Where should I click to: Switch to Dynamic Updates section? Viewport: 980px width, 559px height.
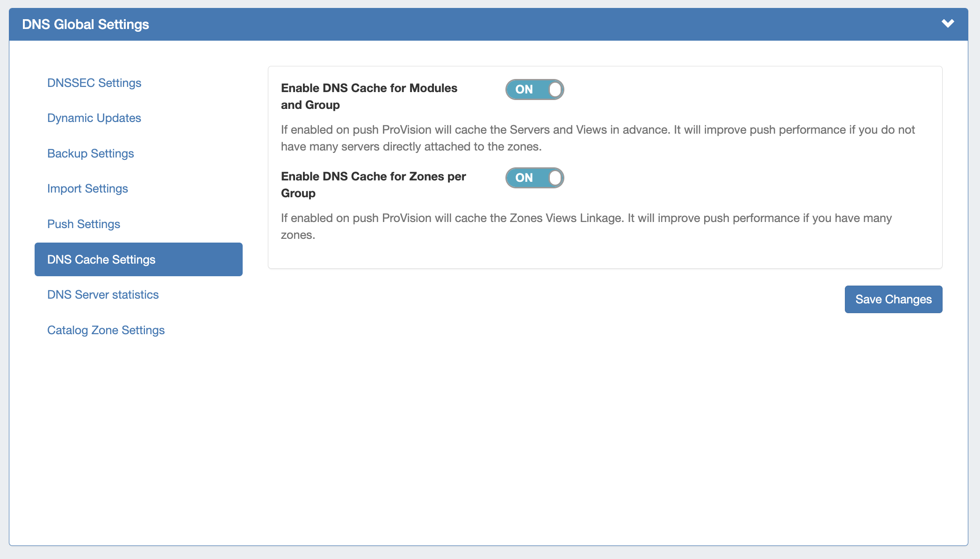click(x=94, y=118)
